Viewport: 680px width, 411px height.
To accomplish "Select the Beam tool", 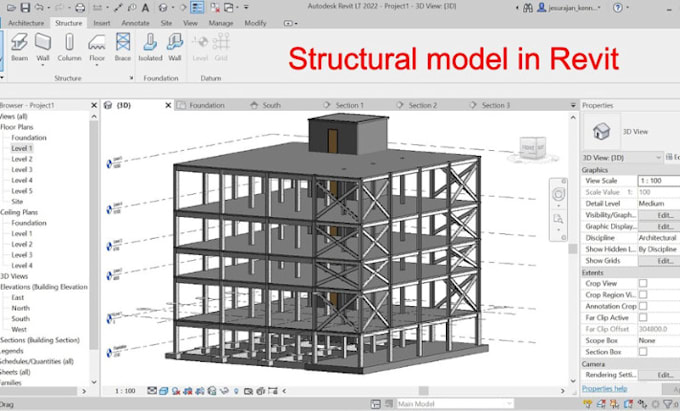I will tap(20, 47).
